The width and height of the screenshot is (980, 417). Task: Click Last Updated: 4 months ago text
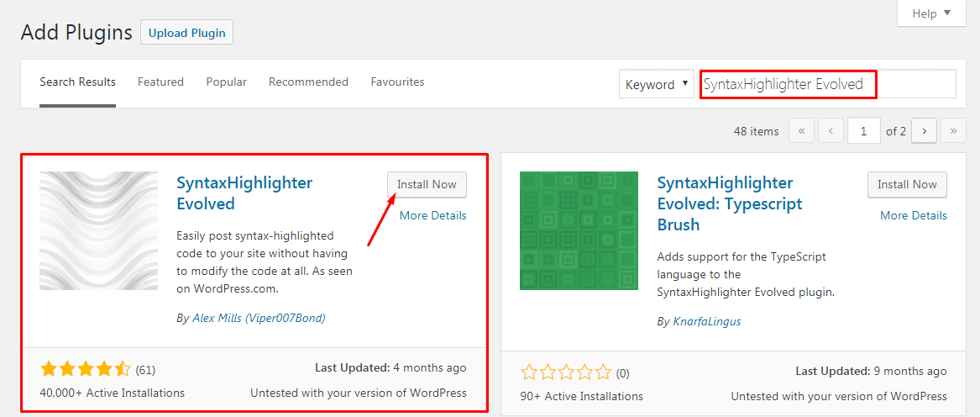[390, 367]
